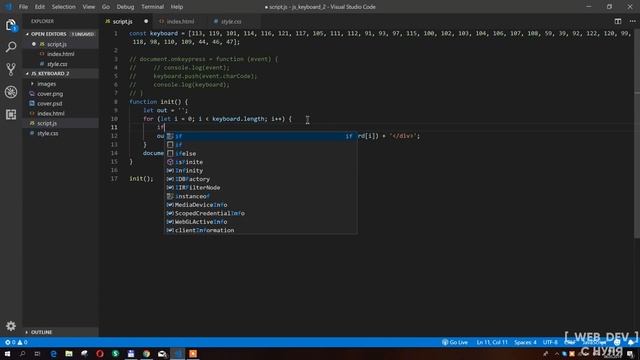Open the Extensions view in activity bar
The width and height of the screenshot is (640, 360).
11,114
